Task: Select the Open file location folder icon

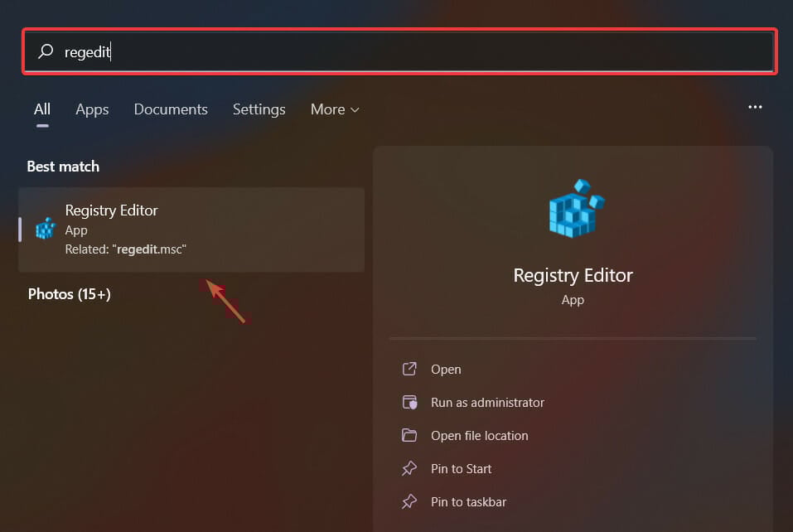Action: (x=409, y=435)
